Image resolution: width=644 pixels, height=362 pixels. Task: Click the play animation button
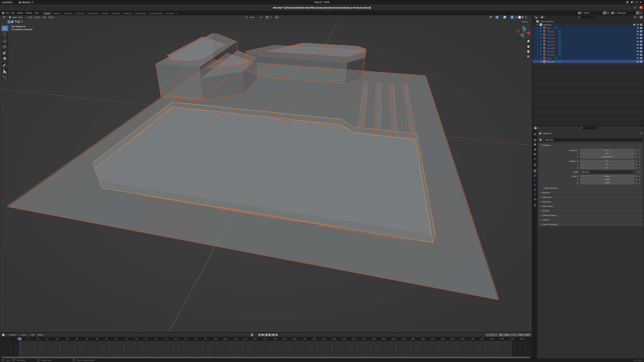click(269, 335)
